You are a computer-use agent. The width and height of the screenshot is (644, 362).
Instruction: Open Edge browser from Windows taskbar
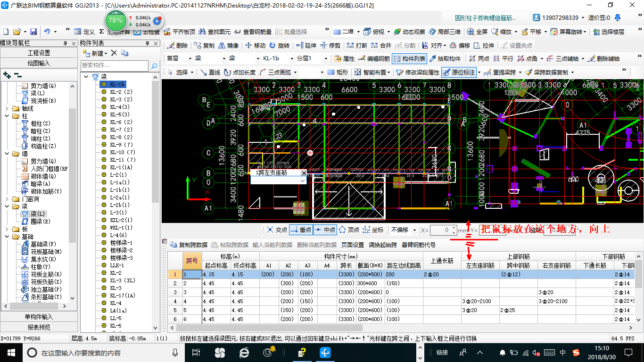[244, 353]
